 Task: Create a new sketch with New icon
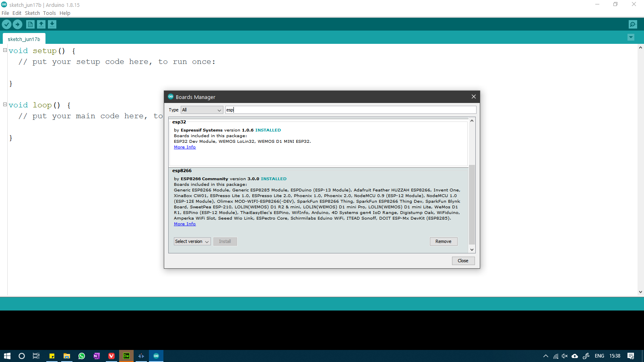30,25
